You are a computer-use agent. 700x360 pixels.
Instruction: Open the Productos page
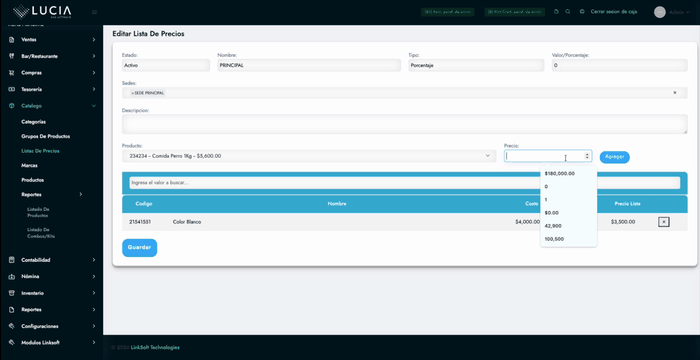(x=33, y=180)
